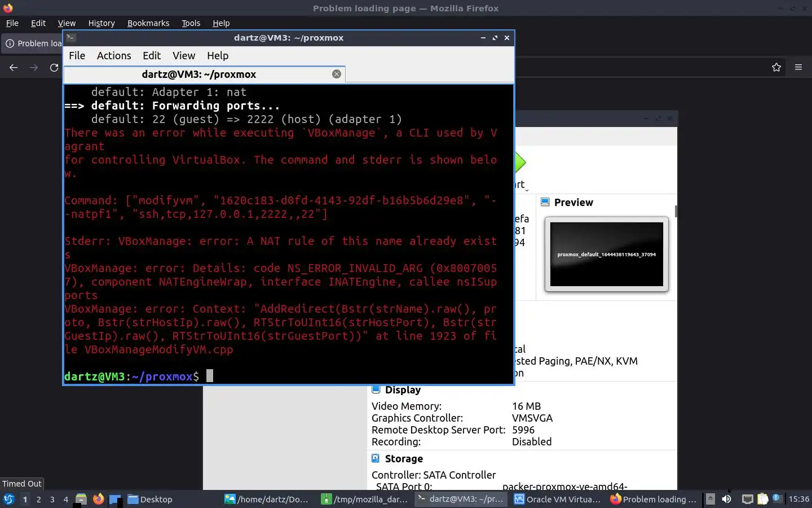Switch to workspace 4
The width and height of the screenshot is (812, 508).
coord(65,499)
